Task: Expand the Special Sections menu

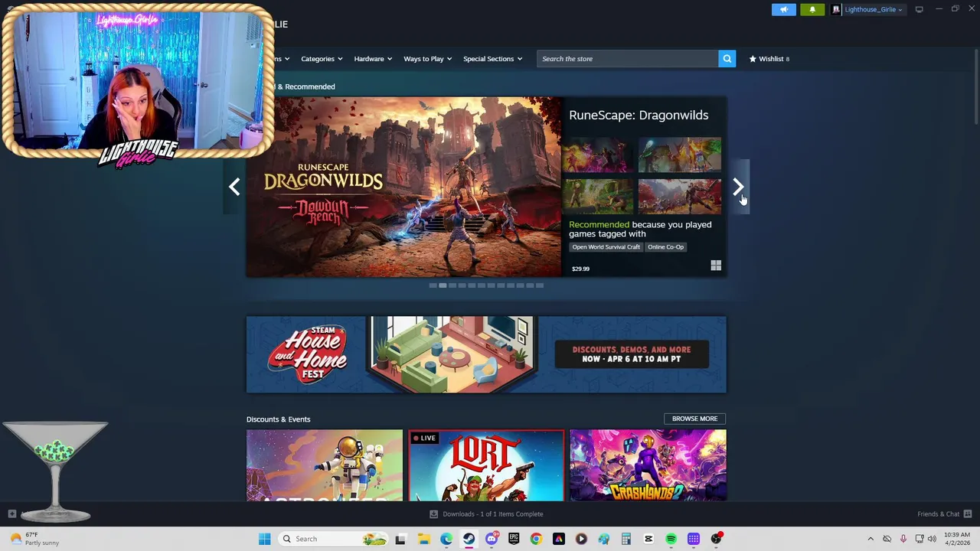Action: (492, 58)
